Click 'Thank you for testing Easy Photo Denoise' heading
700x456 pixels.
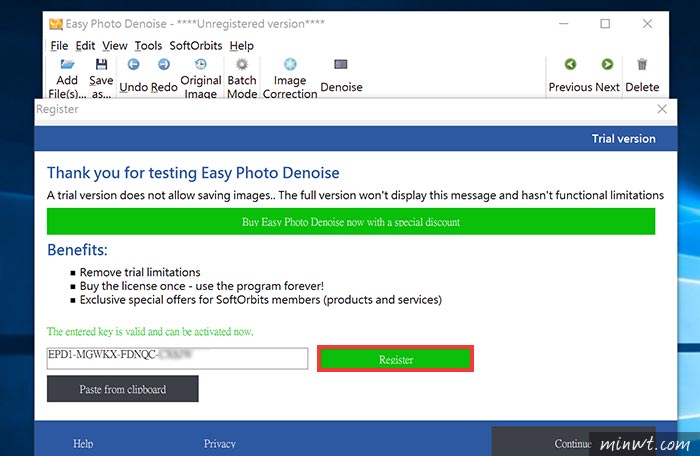point(193,173)
